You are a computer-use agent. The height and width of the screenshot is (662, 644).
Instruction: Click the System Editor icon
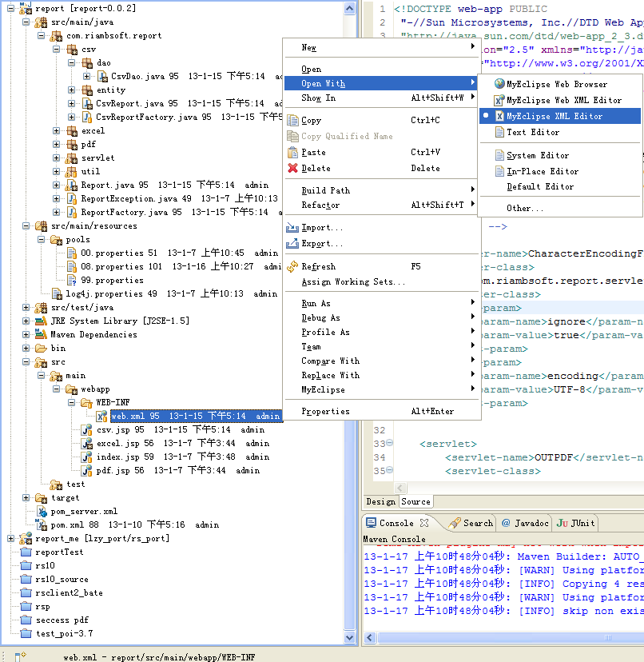499,155
